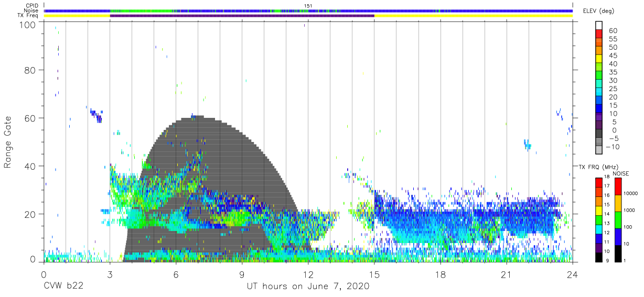The image size is (644, 297).
Task: Click TX FRQ legend value 17
Action: [606, 185]
